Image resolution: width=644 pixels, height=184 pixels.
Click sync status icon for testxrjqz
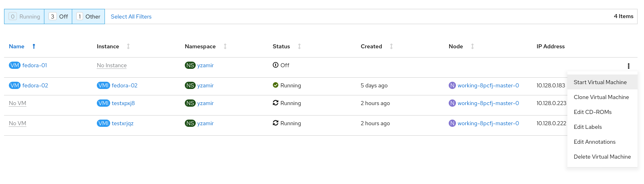276,123
